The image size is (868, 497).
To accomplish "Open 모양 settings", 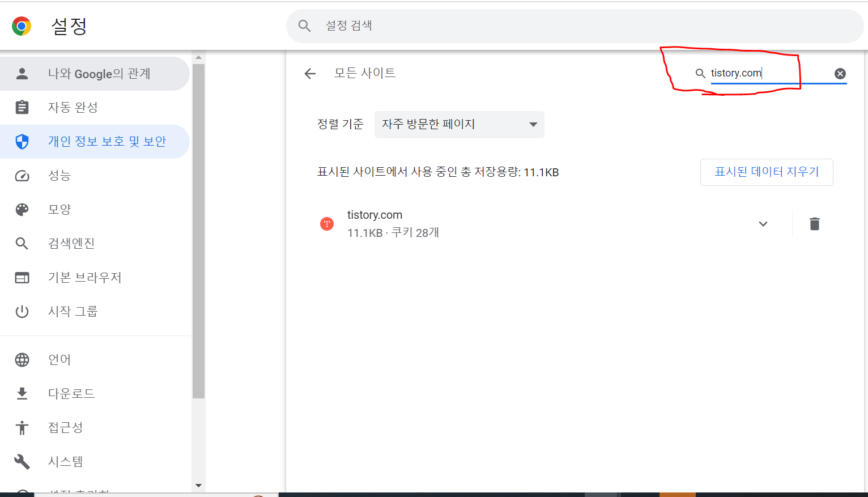I will click(x=95, y=210).
